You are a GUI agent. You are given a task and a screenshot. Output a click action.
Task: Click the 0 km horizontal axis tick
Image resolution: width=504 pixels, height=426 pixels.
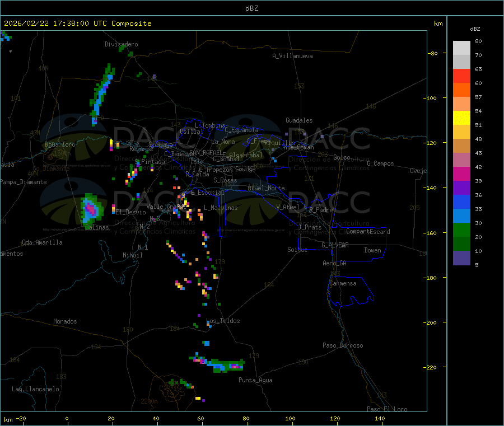point(67,418)
